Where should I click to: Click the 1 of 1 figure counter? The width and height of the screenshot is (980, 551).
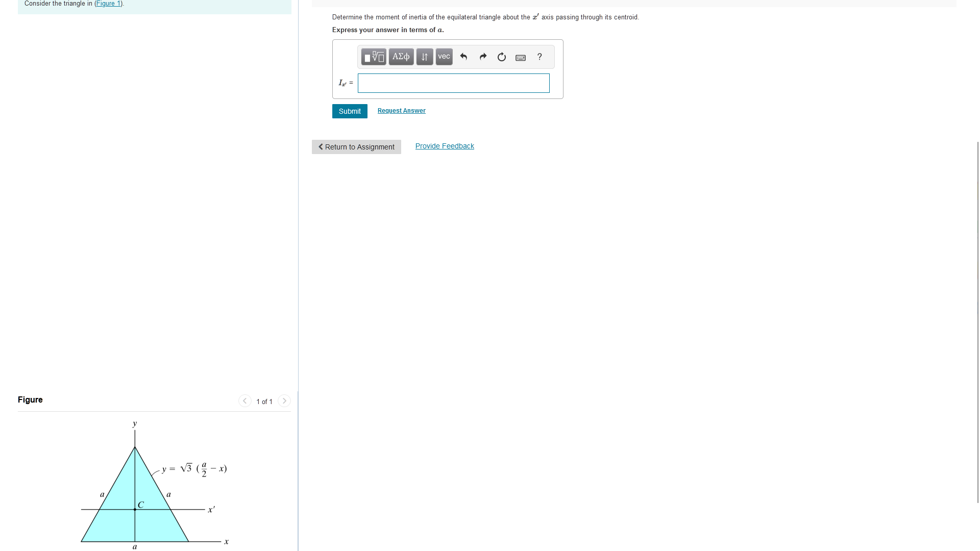[264, 402]
